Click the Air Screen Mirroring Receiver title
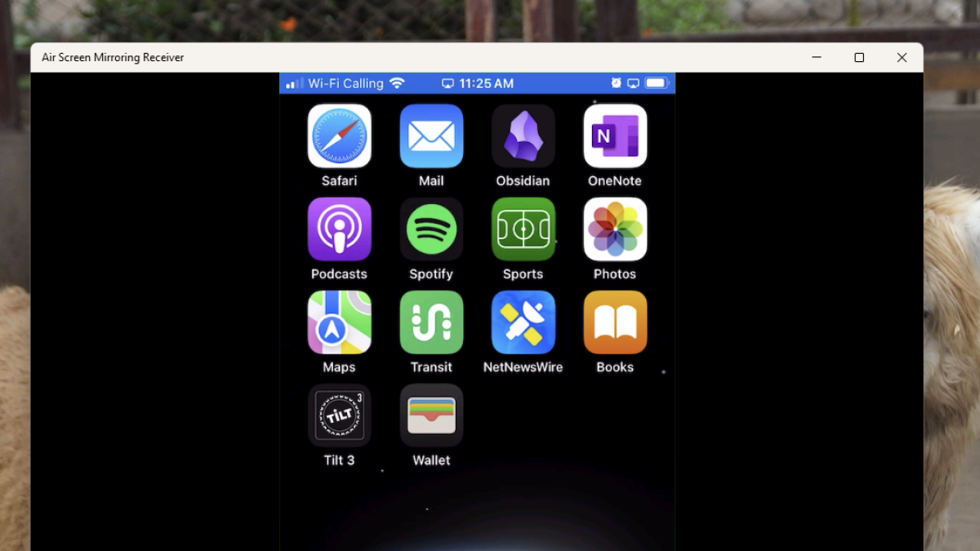980x551 pixels. click(113, 58)
